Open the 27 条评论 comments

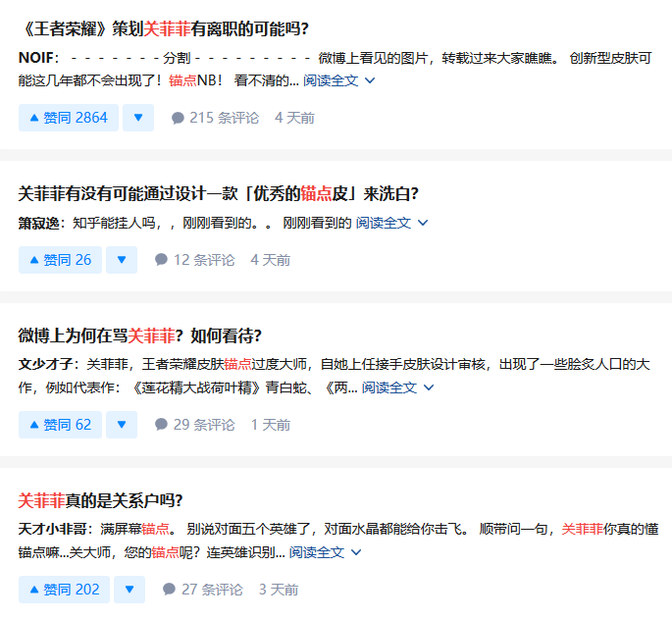[203, 590]
